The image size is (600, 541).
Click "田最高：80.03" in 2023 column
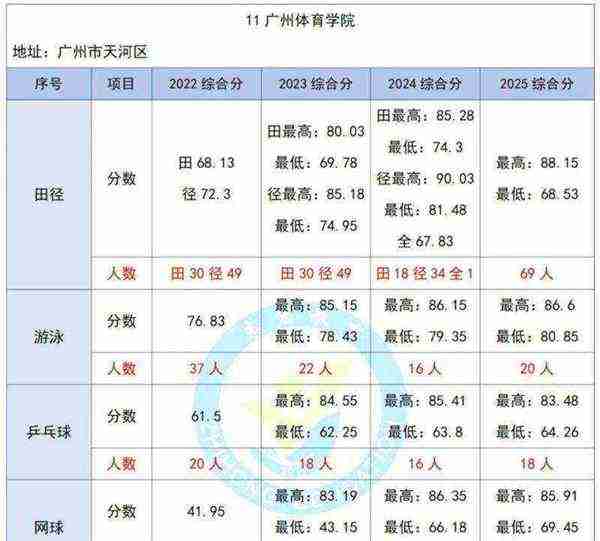tap(316, 131)
